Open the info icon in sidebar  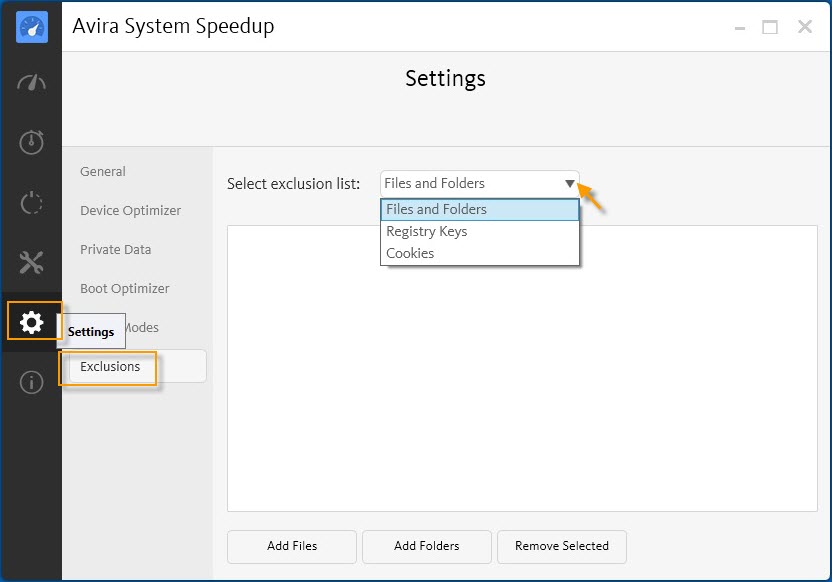click(x=31, y=382)
